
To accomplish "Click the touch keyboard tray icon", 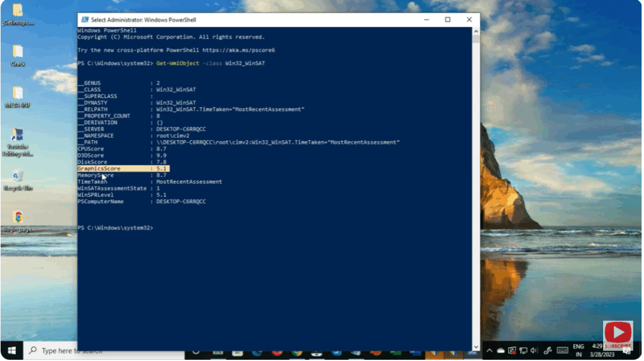I will (562, 351).
